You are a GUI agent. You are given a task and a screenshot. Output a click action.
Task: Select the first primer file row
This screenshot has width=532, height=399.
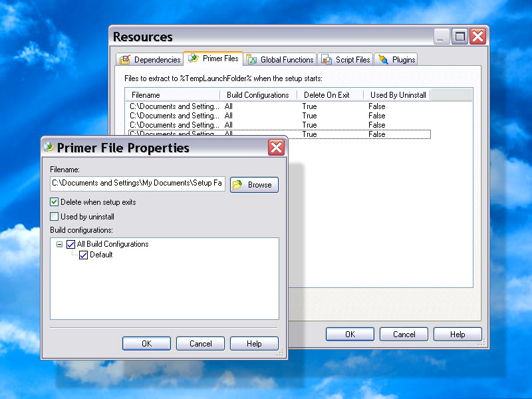[x=279, y=106]
